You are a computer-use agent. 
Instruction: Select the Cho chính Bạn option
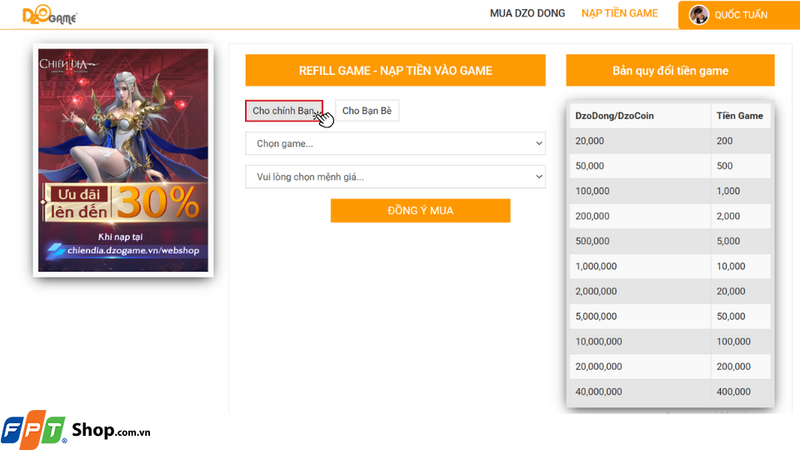point(284,111)
